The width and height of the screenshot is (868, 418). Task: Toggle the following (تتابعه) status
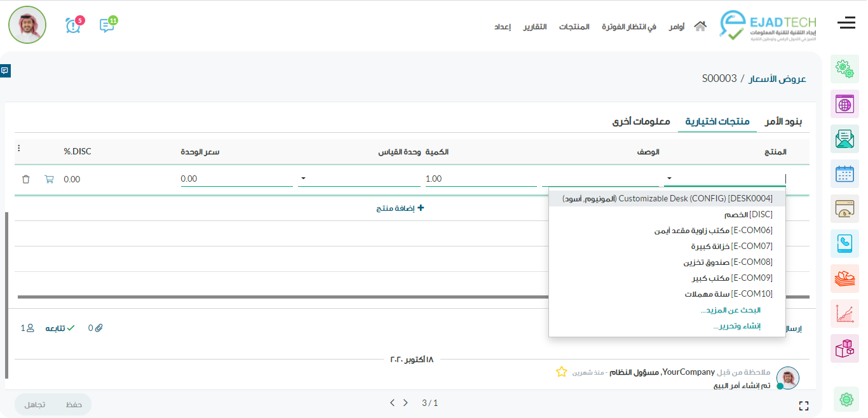(60, 328)
